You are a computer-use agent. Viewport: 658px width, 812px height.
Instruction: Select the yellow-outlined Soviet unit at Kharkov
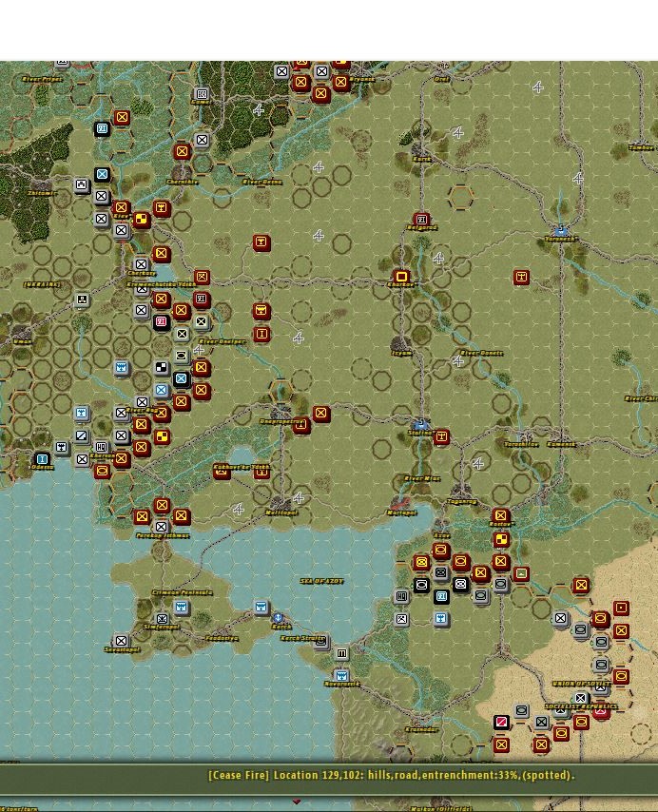click(x=401, y=277)
